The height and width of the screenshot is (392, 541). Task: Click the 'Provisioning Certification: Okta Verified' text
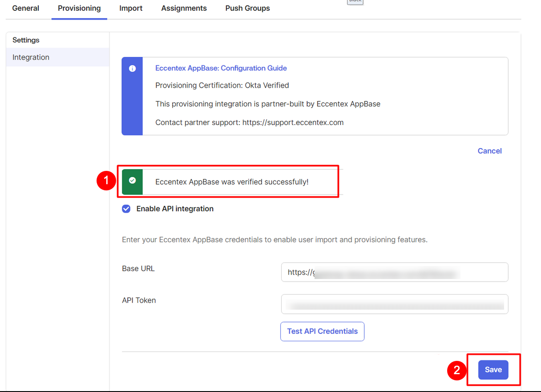[222, 85]
